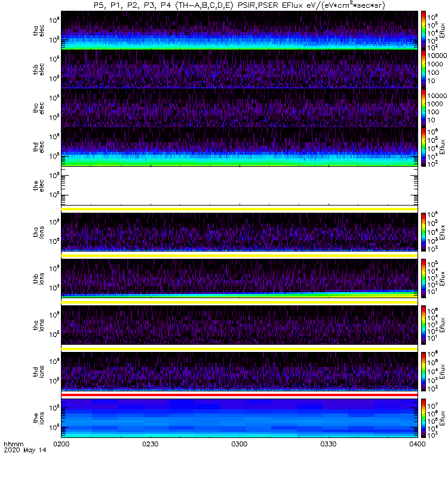Select the thd elec color bar
Viewport: 448px width, 478px height.
tap(424, 146)
